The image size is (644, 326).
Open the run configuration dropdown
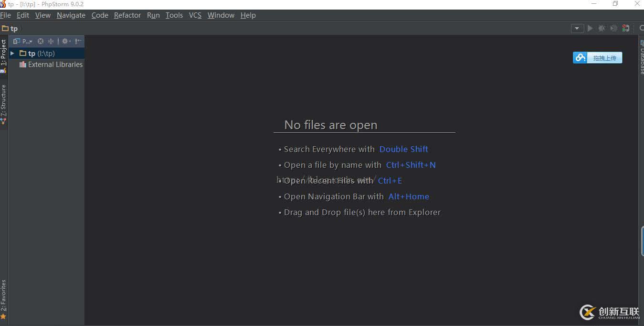[x=577, y=28]
